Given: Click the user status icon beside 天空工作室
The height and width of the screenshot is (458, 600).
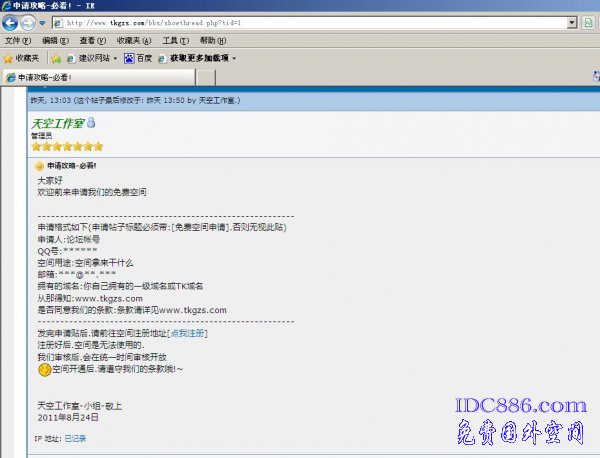Looking at the screenshot, I should [90, 122].
